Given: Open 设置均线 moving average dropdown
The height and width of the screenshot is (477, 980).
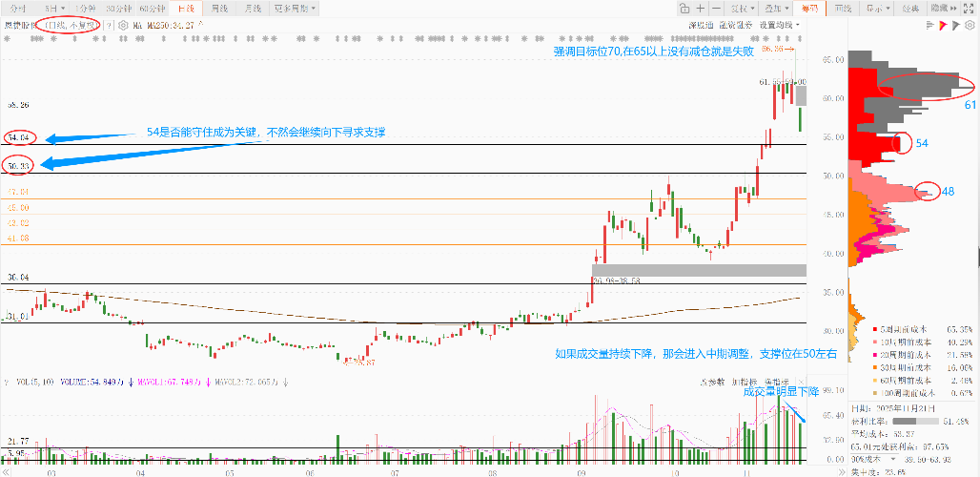Looking at the screenshot, I should (780, 26).
